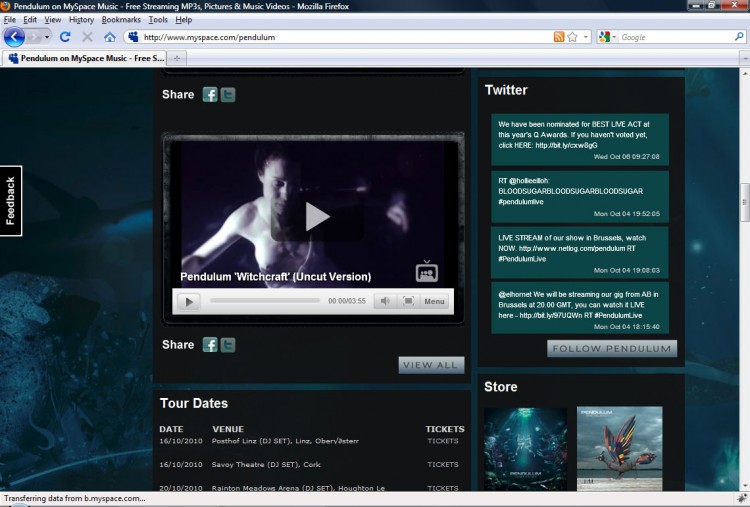
Task: Click the FOLLOW PENDULUM button
Action: pos(612,349)
